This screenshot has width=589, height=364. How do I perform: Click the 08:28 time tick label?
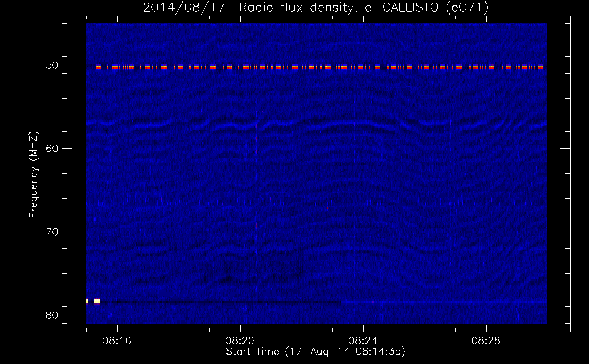pyautogui.click(x=486, y=341)
